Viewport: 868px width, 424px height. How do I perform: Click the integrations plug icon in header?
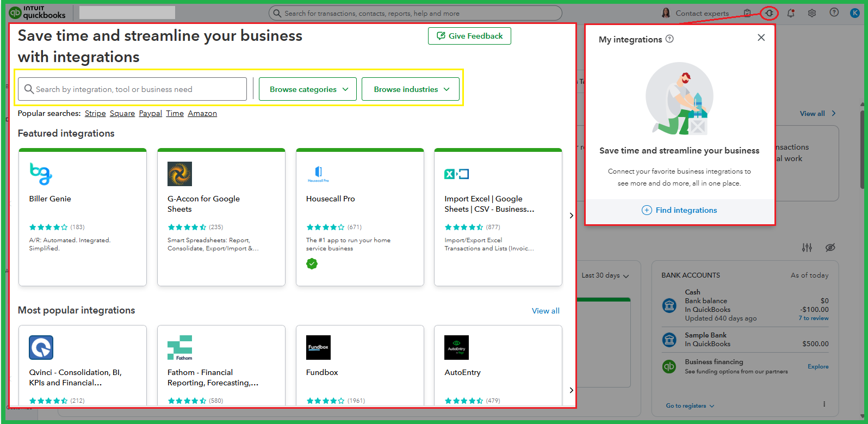click(769, 13)
